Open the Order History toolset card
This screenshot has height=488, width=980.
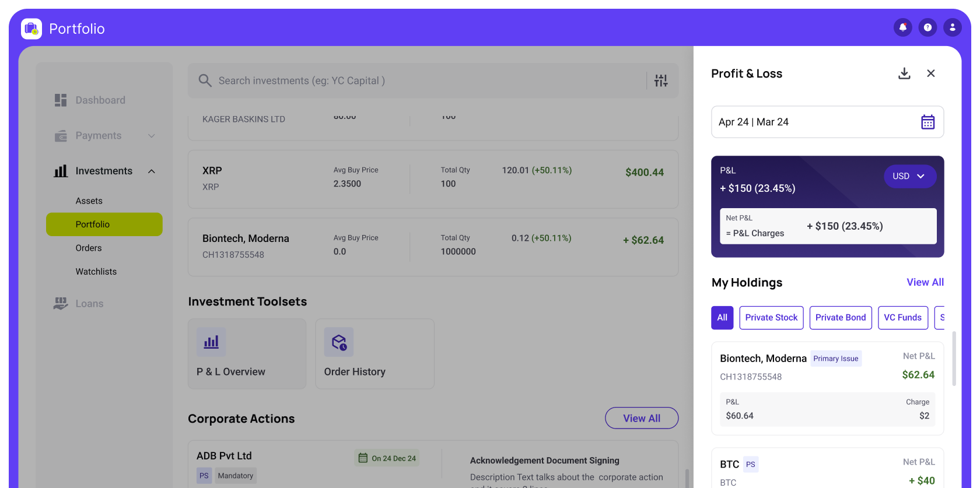point(375,354)
